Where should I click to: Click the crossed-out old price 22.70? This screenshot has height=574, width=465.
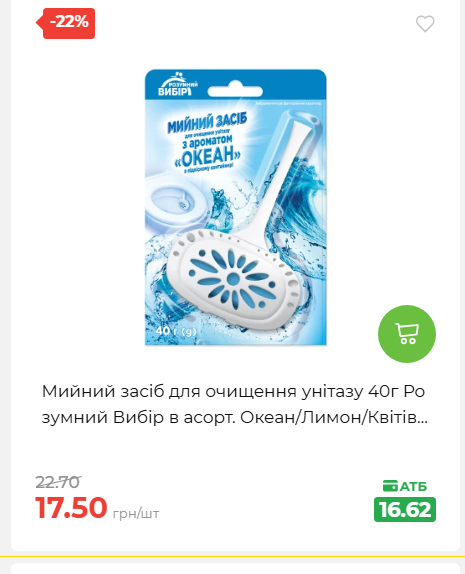(x=58, y=482)
